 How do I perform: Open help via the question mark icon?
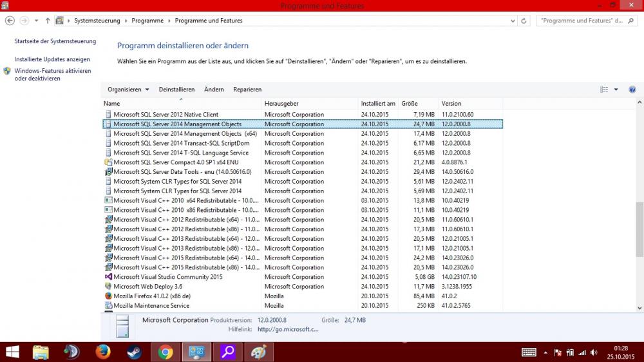632,90
